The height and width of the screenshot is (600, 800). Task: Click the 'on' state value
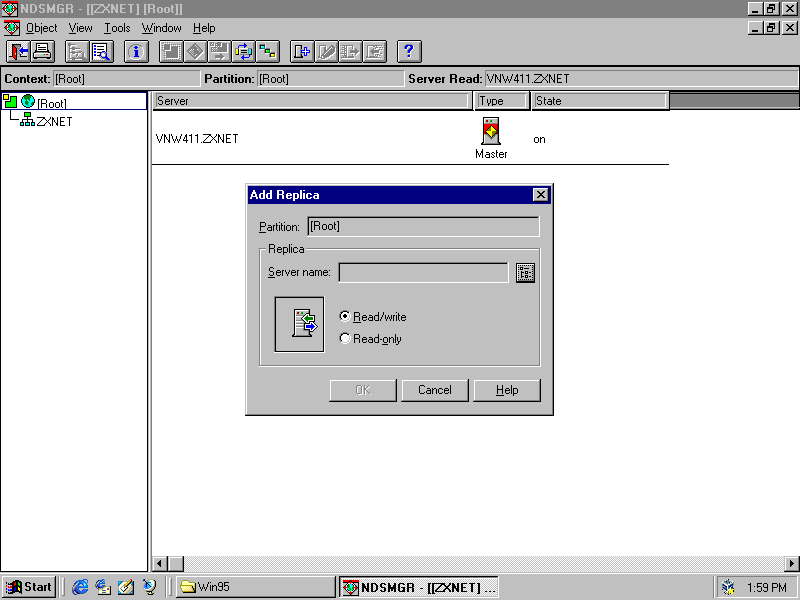click(x=539, y=139)
